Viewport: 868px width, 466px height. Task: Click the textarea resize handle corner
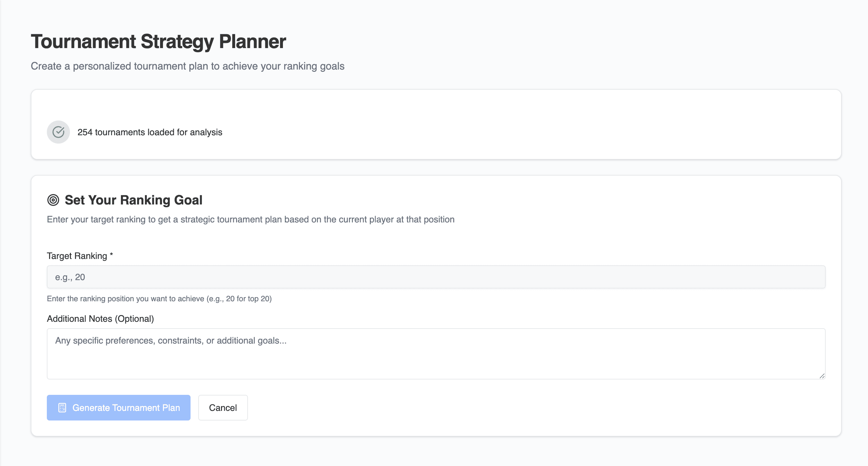822,376
